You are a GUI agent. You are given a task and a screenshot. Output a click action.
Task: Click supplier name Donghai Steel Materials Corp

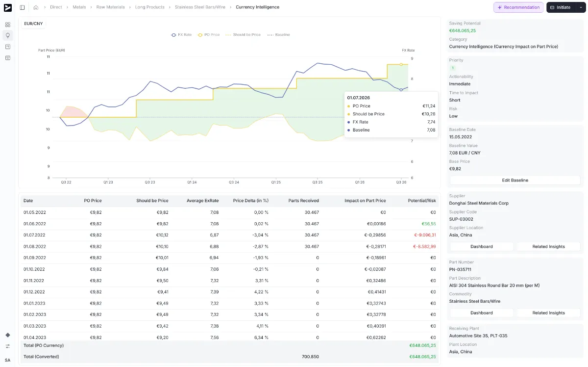click(479, 203)
